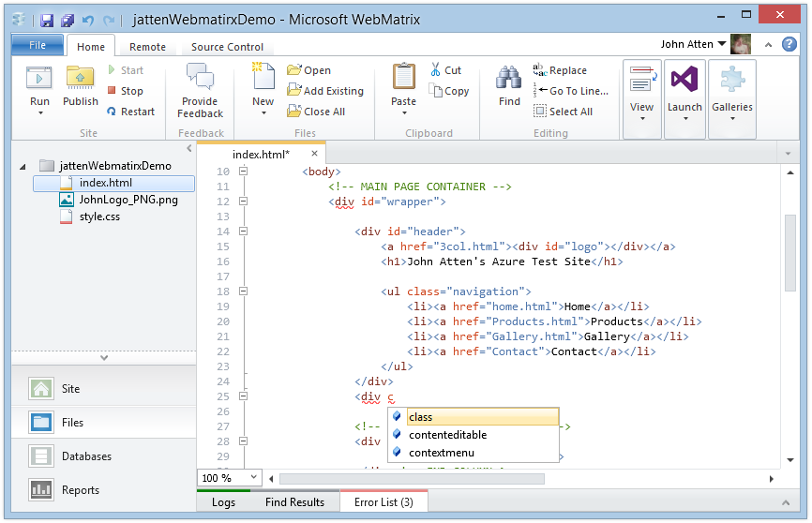Switch to the Home ribbon tab

click(91, 47)
